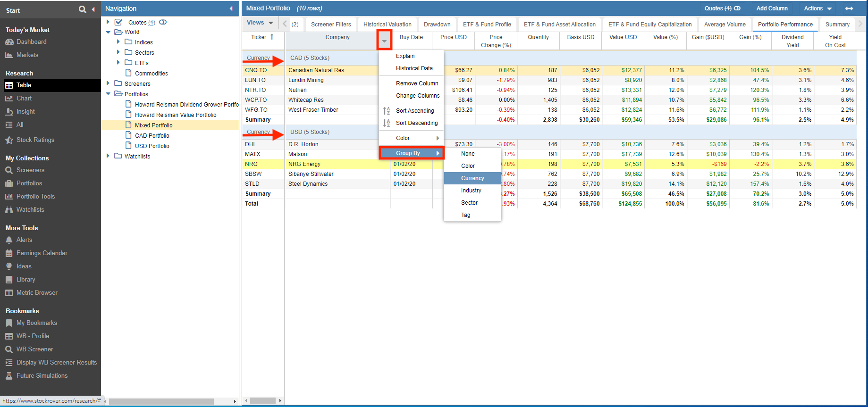Screen dimensions: 868x407
Task: Open the WB Screener bookmark
Action: 34,349
